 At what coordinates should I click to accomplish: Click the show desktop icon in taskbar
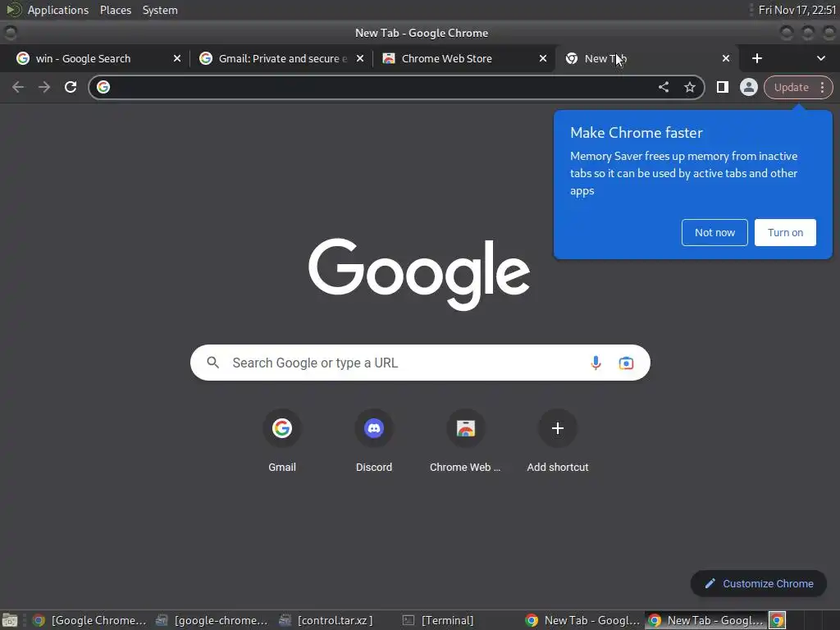click(x=10, y=620)
